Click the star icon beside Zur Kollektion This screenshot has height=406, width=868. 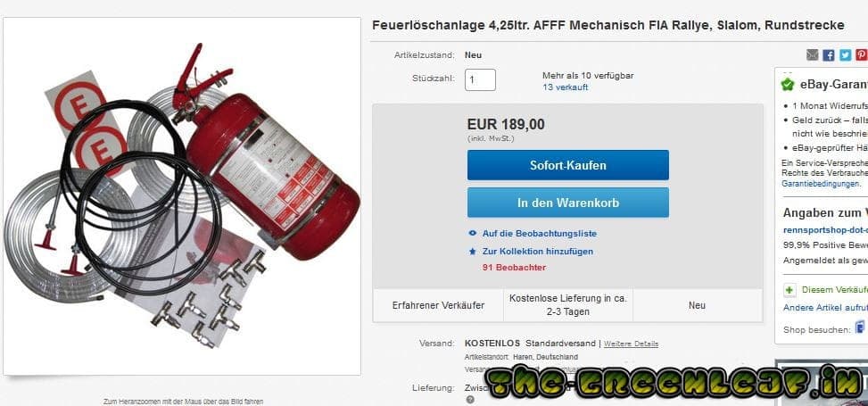tap(472, 252)
